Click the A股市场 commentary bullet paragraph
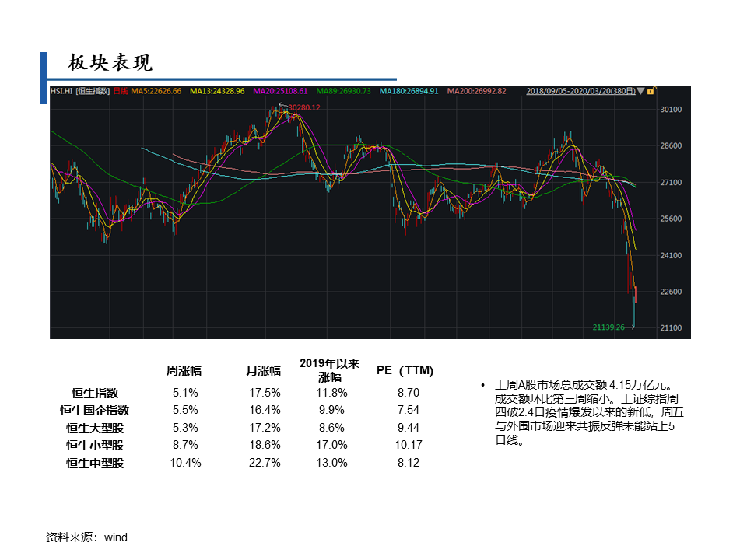The image size is (747, 560). [x=589, y=412]
